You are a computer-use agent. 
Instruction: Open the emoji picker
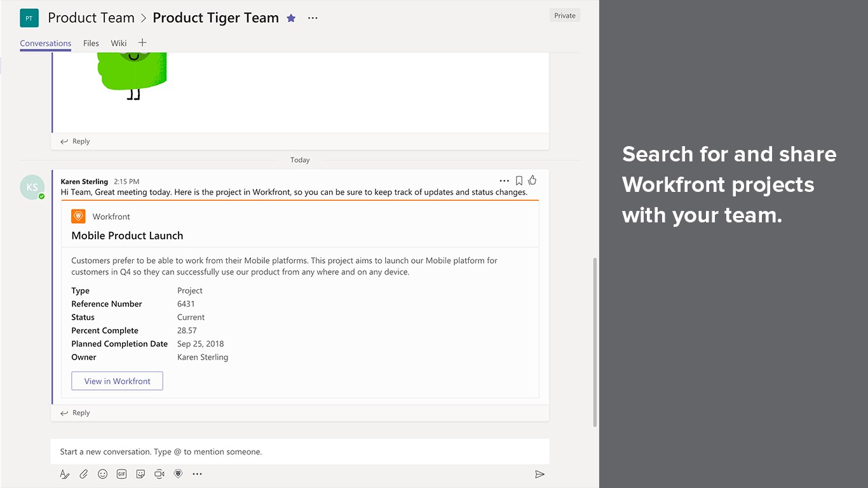102,474
